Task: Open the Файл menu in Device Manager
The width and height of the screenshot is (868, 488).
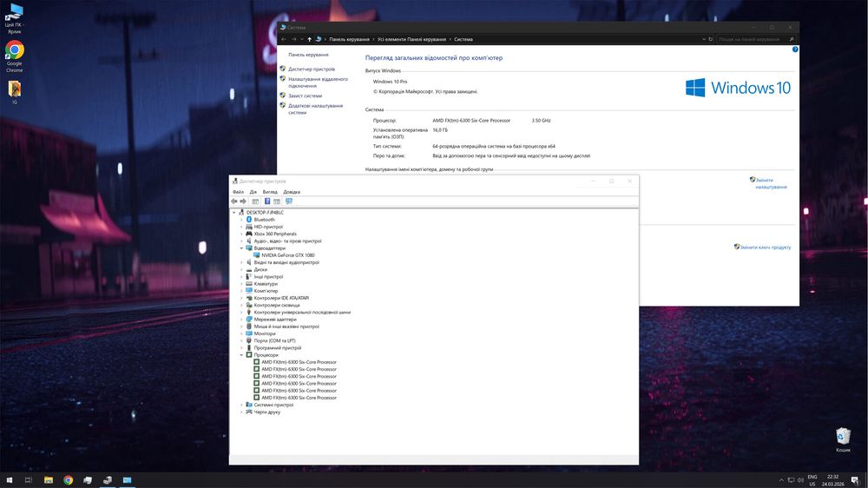Action: [238, 192]
